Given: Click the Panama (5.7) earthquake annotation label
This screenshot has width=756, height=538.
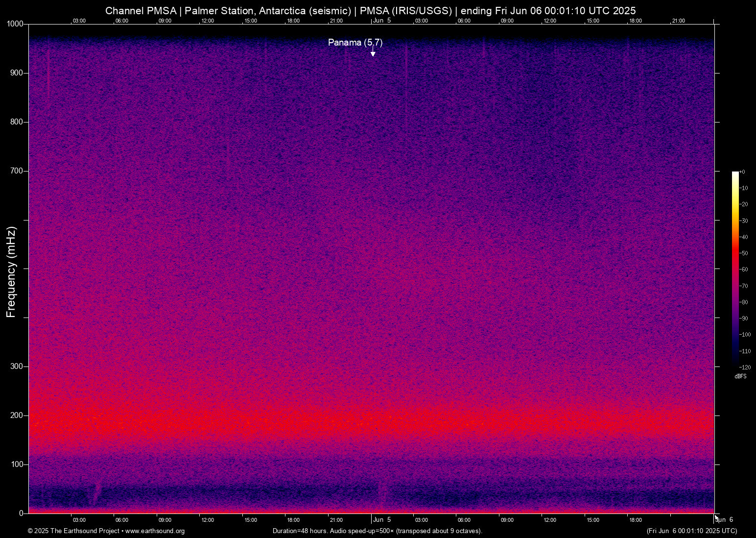Looking at the screenshot, I should click(x=355, y=43).
